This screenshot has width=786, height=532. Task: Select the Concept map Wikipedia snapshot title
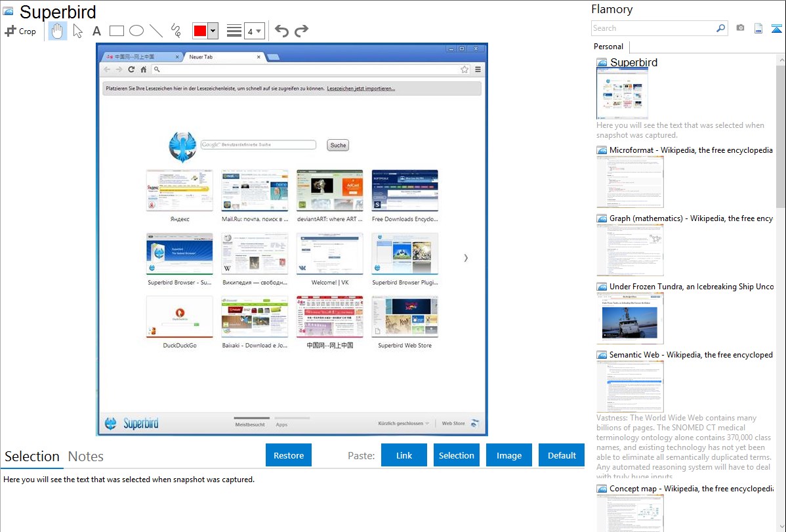[x=691, y=488]
